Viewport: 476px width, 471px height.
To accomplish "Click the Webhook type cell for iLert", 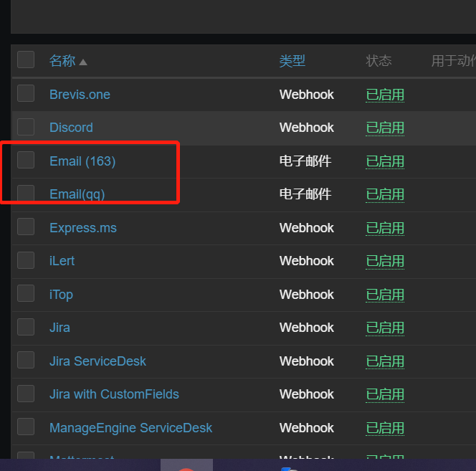I will pyautogui.click(x=307, y=261).
